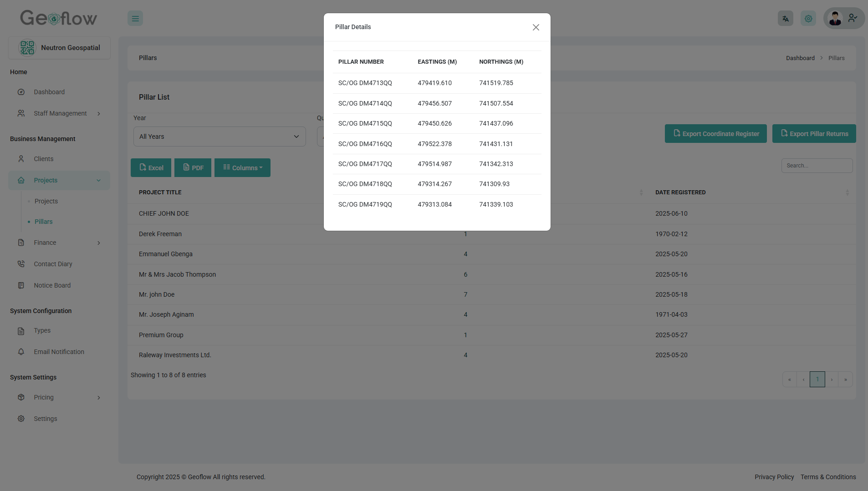Image resolution: width=868 pixels, height=491 pixels.
Task: Open the Privacy Policy link
Action: [774, 477]
